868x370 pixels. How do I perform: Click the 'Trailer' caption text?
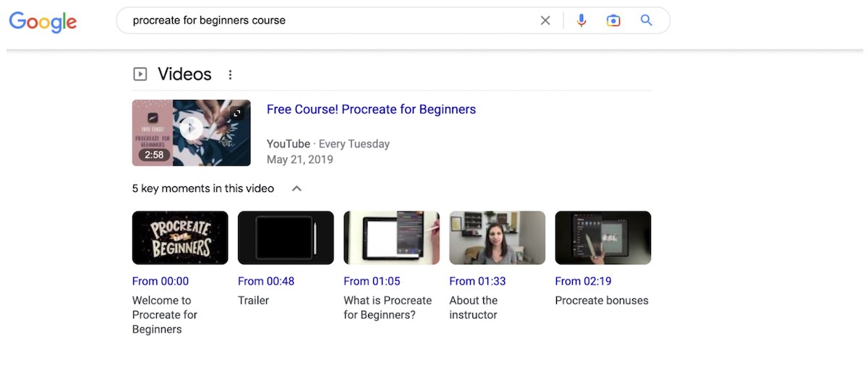coord(253,300)
